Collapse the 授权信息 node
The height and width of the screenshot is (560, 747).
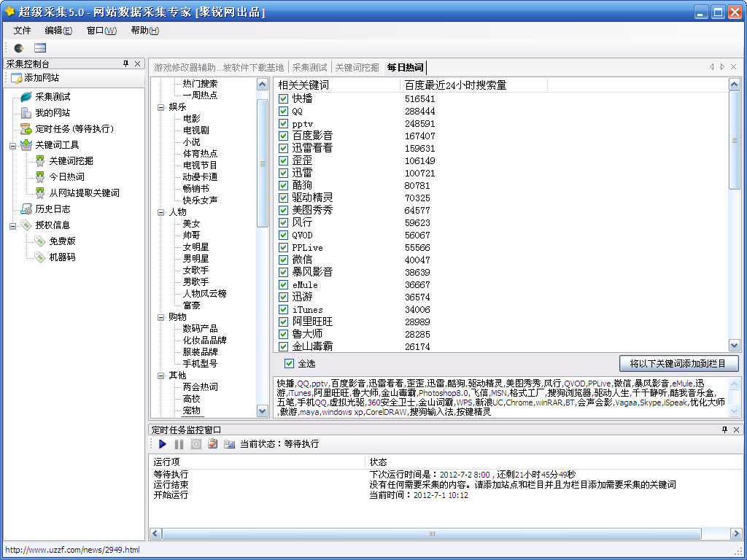[x=13, y=226]
